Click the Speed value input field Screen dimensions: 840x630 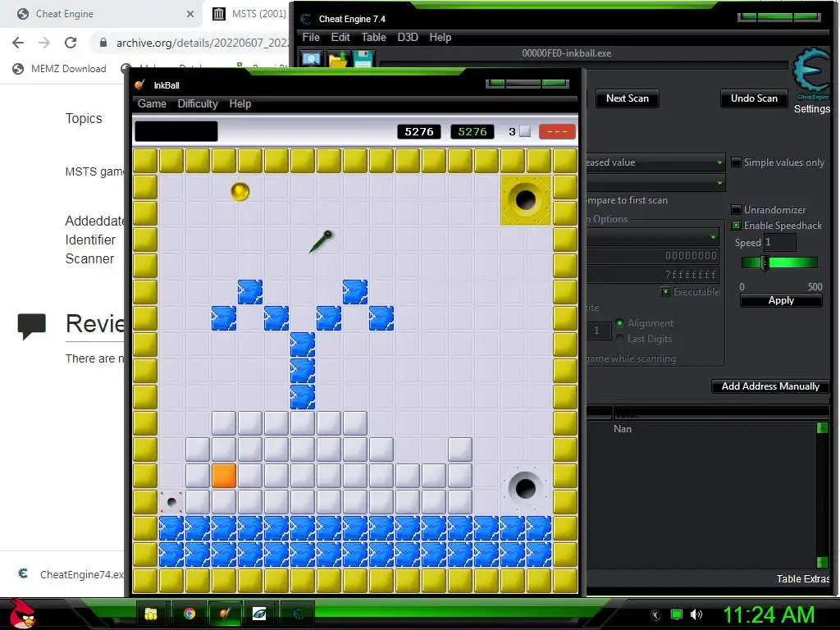779,242
